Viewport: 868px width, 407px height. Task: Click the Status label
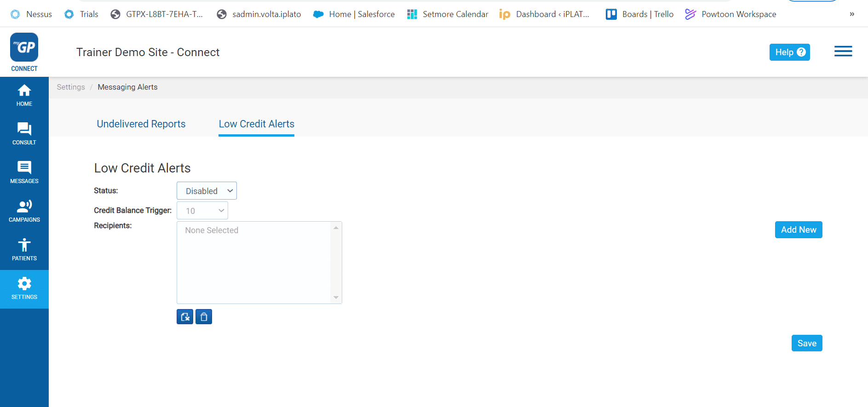[106, 191]
